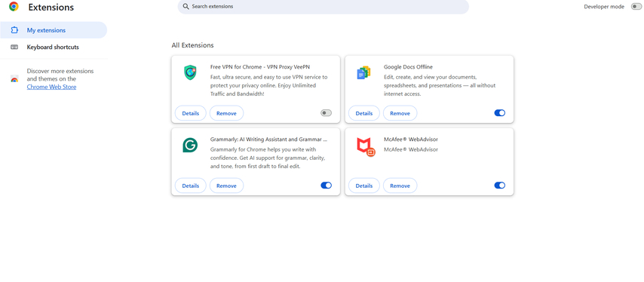Image resolution: width=644 pixels, height=282 pixels.
Task: Open Details for Grammarly extension
Action: (x=191, y=185)
